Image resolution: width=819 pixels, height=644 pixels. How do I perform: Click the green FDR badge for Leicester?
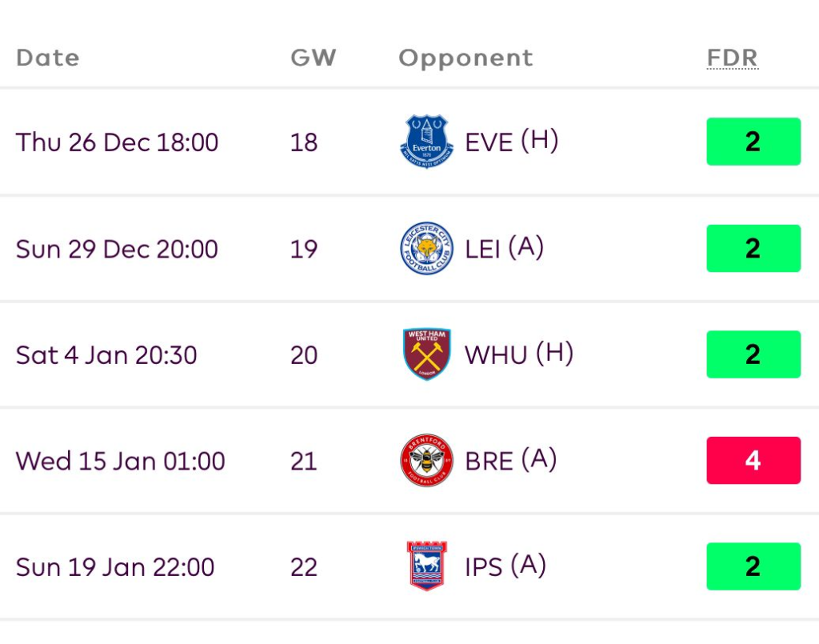[x=753, y=248]
